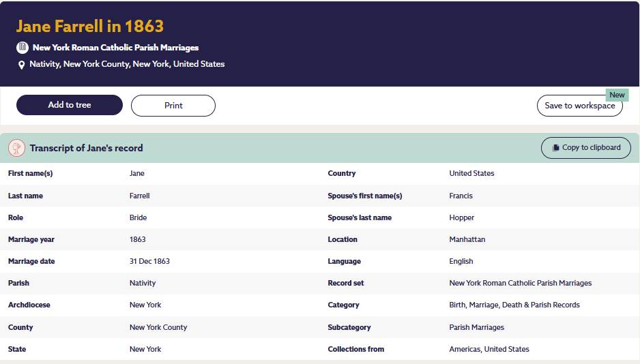Select the last name value Farrell
Viewport: 640px width, 364px height.
140,196
